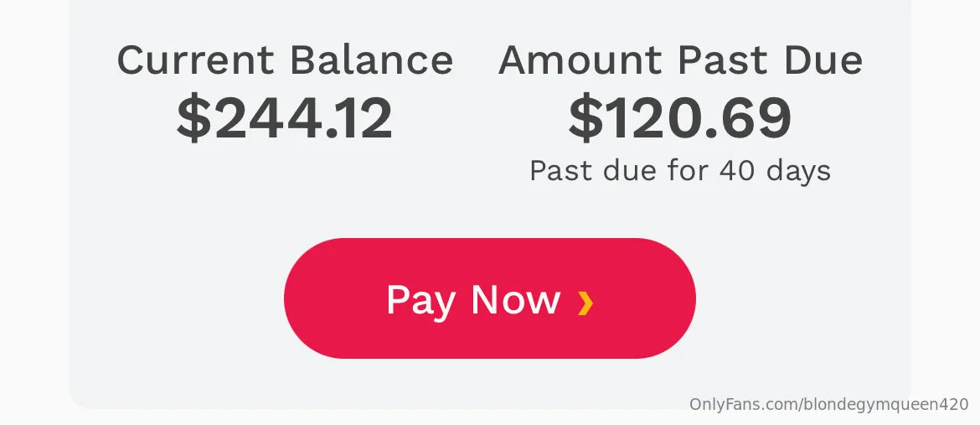Image resolution: width=980 pixels, height=425 pixels.
Task: Click the $120.69 past due amount
Action: click(x=679, y=118)
